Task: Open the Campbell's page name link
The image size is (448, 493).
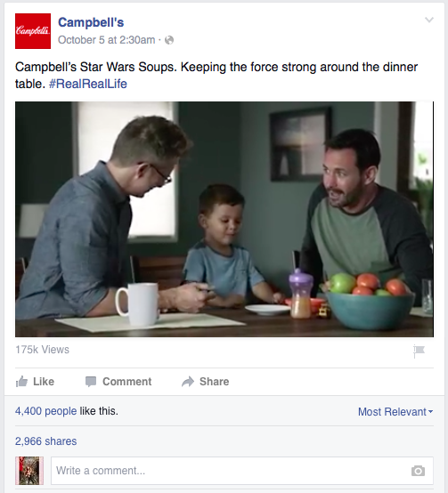Action: point(91,22)
